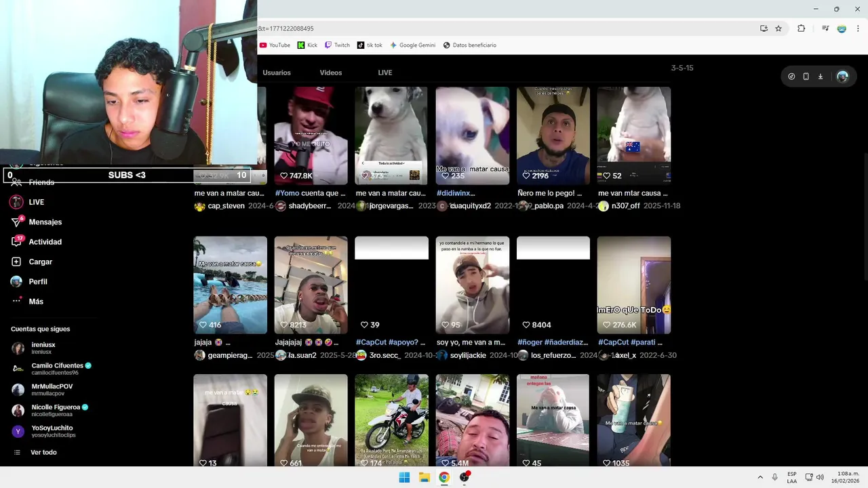Open the video thumbnail with 2196 likes
The height and width of the screenshot is (488, 868).
click(x=553, y=136)
